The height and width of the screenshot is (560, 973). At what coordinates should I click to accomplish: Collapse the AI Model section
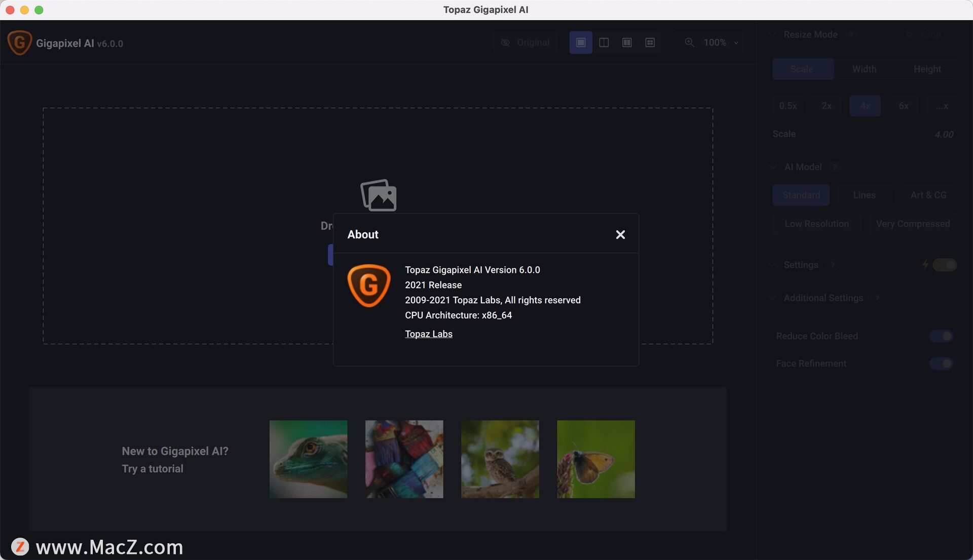(773, 167)
